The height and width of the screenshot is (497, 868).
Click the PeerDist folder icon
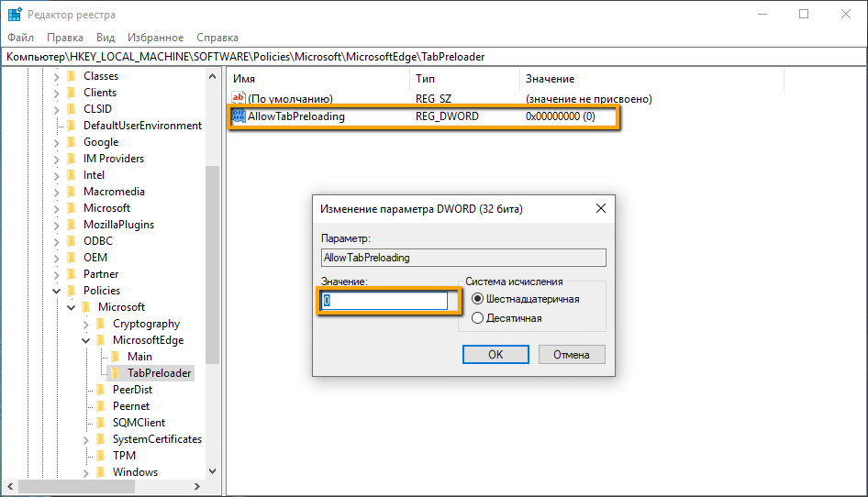(x=101, y=390)
